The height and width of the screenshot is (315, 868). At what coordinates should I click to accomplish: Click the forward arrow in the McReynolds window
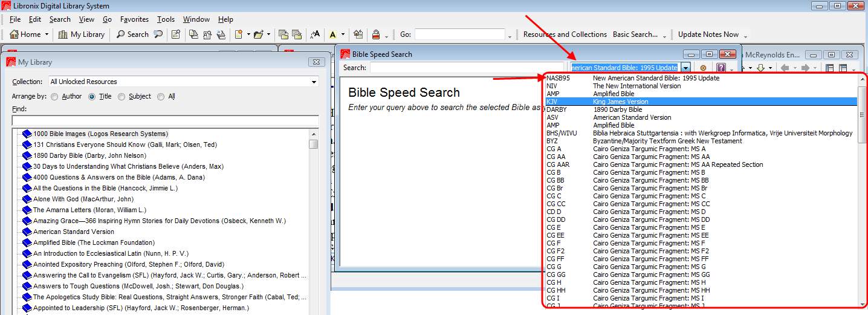tap(805, 68)
